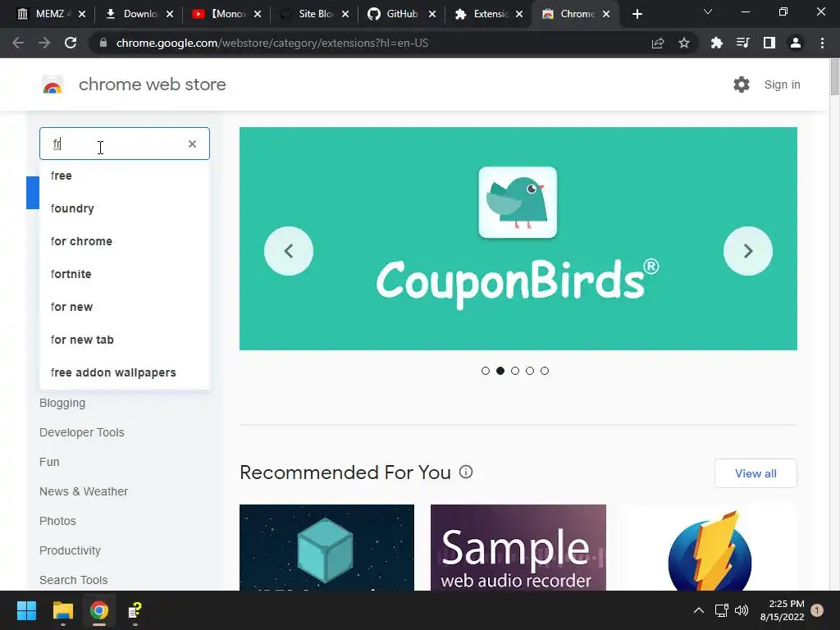Open the Blogging category

coord(62,403)
